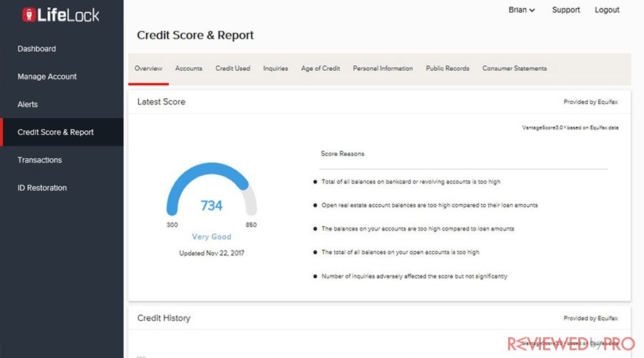Click reason about number of inquiries

(414, 276)
